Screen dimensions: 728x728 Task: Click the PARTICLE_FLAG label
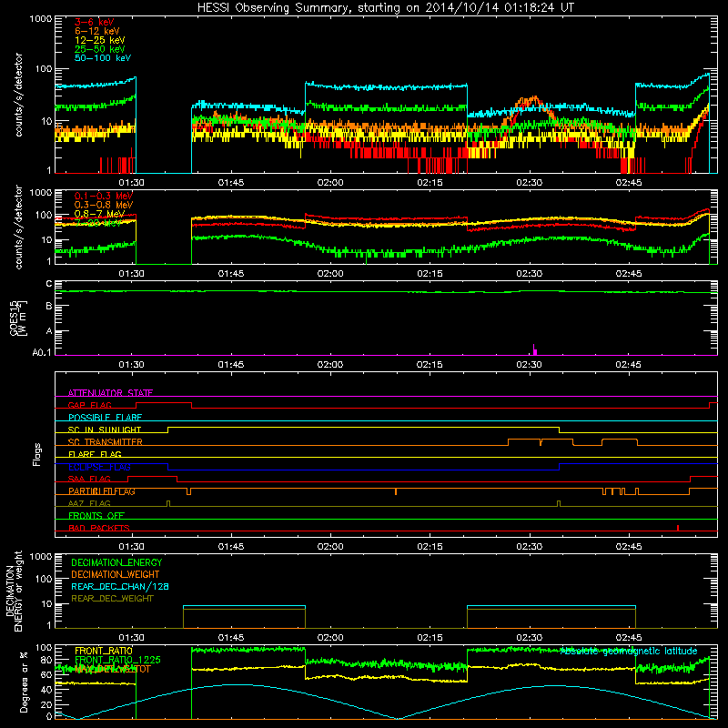click(102, 491)
